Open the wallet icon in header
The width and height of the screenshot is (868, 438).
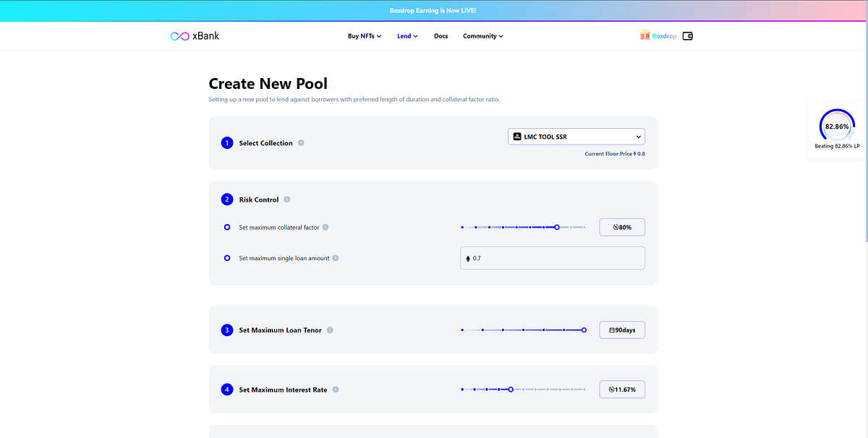click(688, 35)
